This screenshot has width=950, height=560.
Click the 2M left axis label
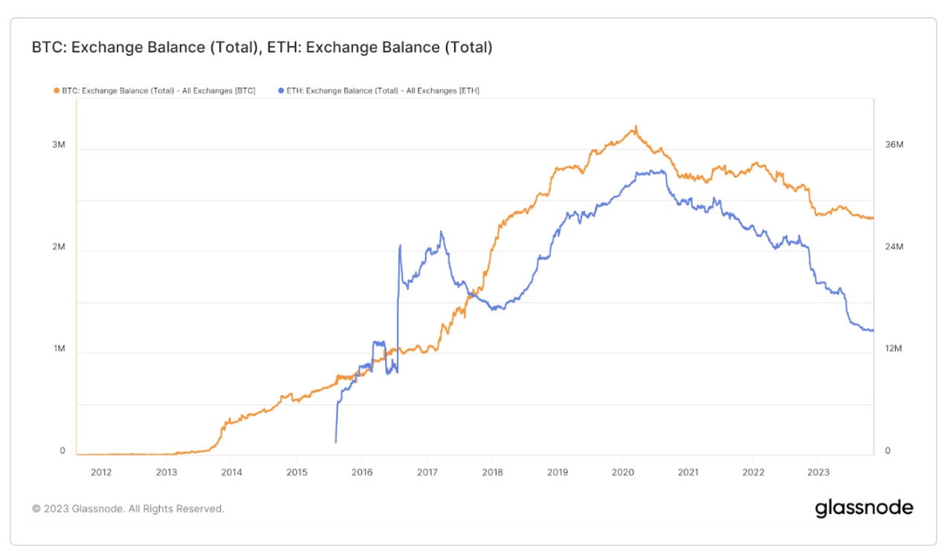tap(59, 247)
